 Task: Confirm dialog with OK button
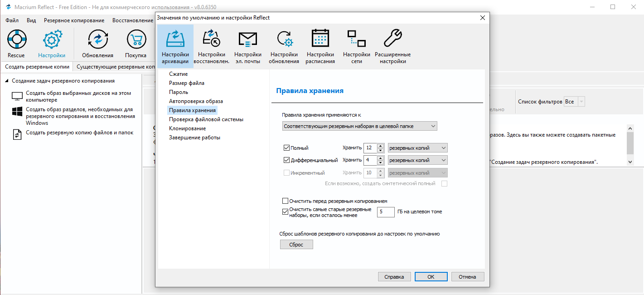(431, 276)
